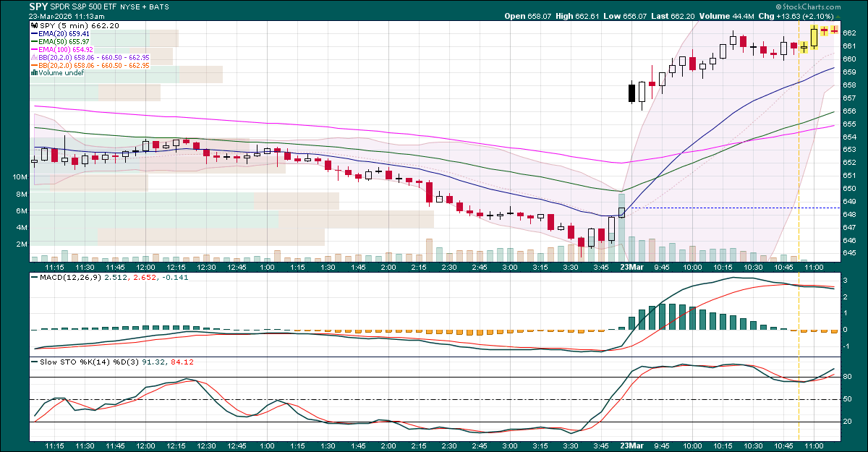Click the purple Bollinger Band area icon
The width and height of the screenshot is (868, 452).
pyautogui.click(x=33, y=57)
